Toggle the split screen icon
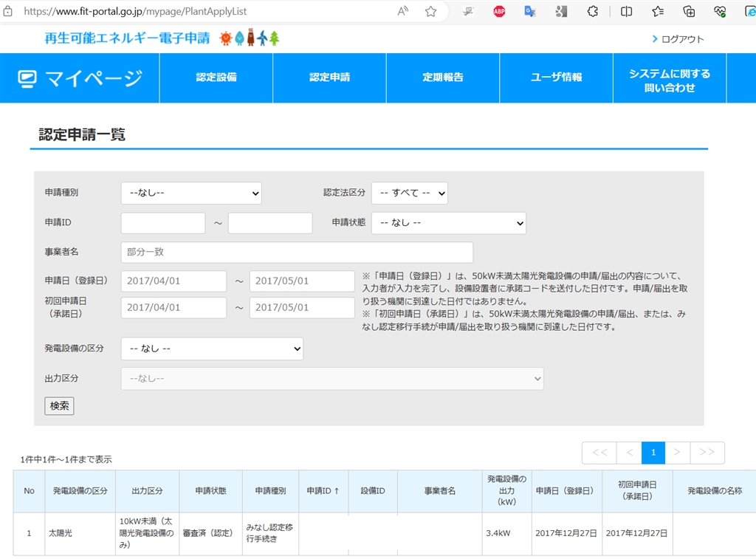The width and height of the screenshot is (756, 559). (626, 11)
